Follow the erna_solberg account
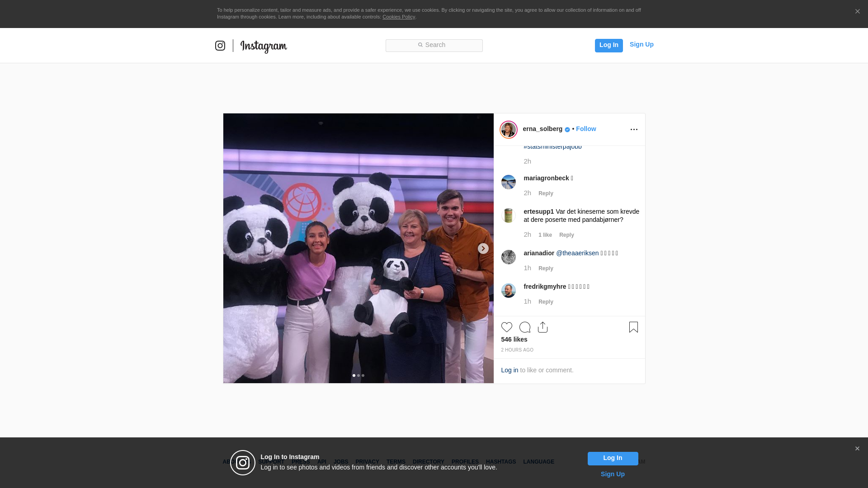The height and width of the screenshot is (488, 868). [x=585, y=129]
